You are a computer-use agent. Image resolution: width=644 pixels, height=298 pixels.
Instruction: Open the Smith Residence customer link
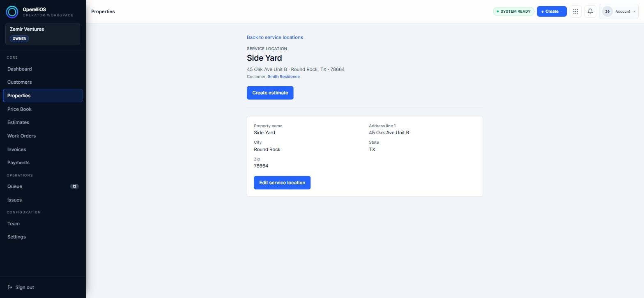point(284,77)
